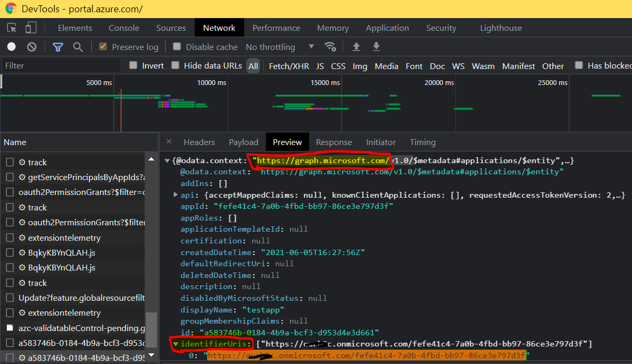Image resolution: width=632 pixels, height=364 pixels.
Task: Tick checkbox beside first extensiontelemetry request
Action: (x=10, y=238)
